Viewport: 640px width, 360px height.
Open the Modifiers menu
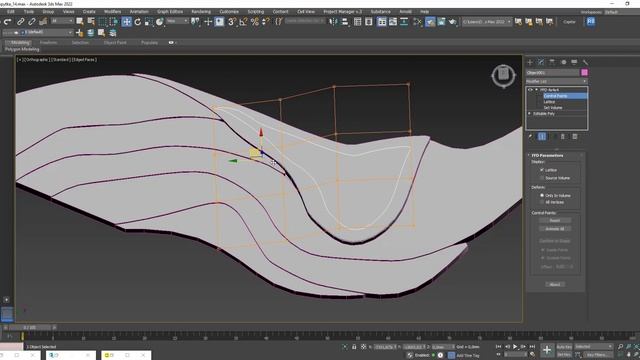(112, 12)
